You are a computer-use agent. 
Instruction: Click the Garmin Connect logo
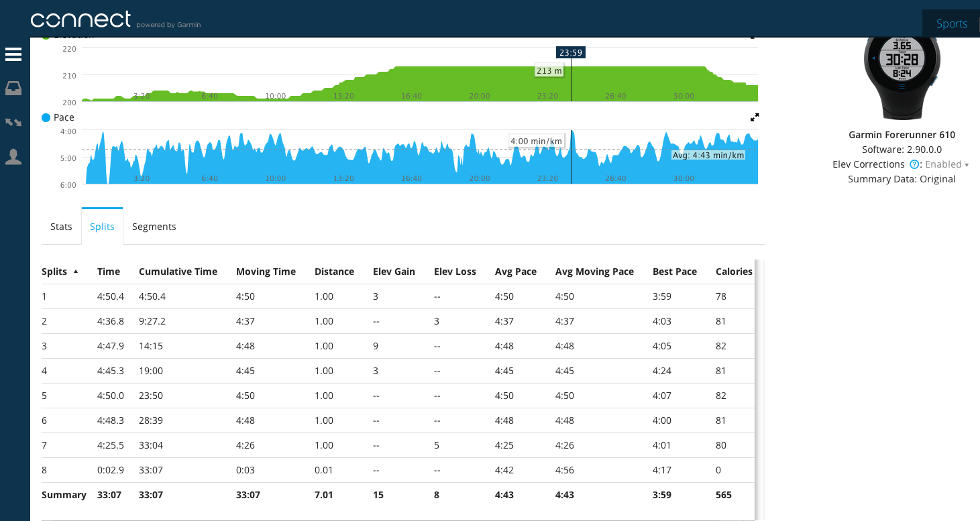80,19
